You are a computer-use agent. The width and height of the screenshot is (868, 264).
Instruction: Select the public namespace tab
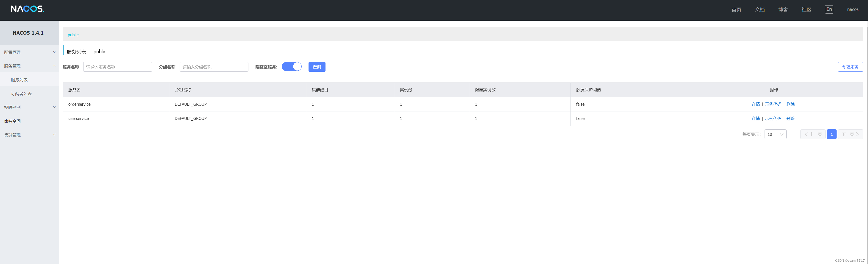click(x=73, y=35)
